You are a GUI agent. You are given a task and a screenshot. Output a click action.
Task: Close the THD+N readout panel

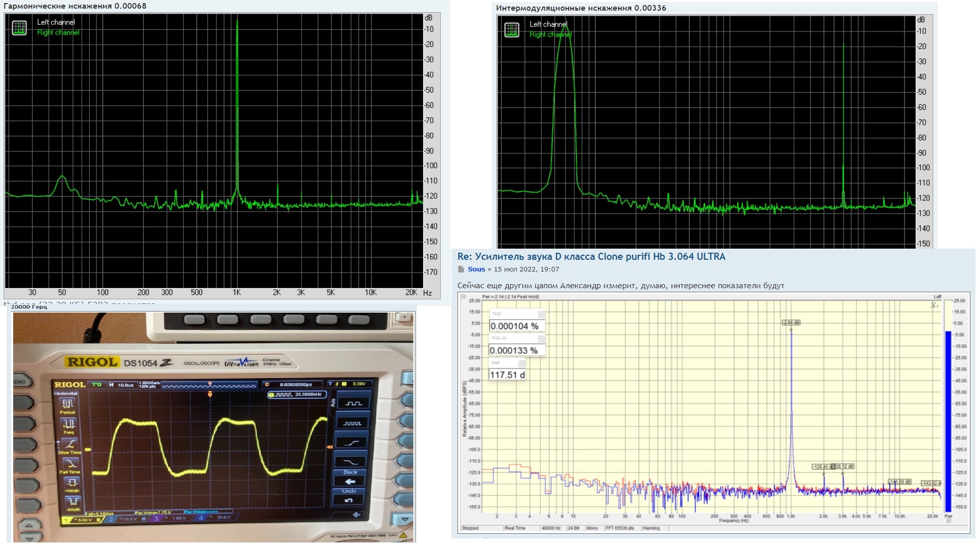(541, 338)
